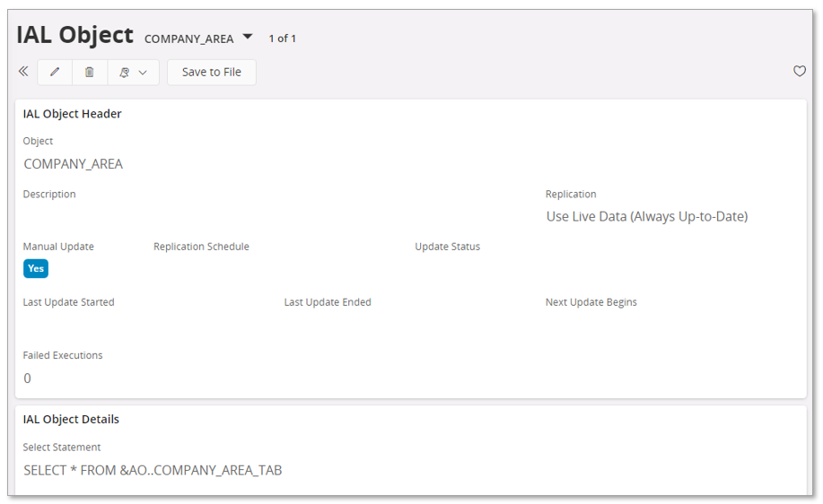Click the Delete trash icon

click(x=90, y=73)
